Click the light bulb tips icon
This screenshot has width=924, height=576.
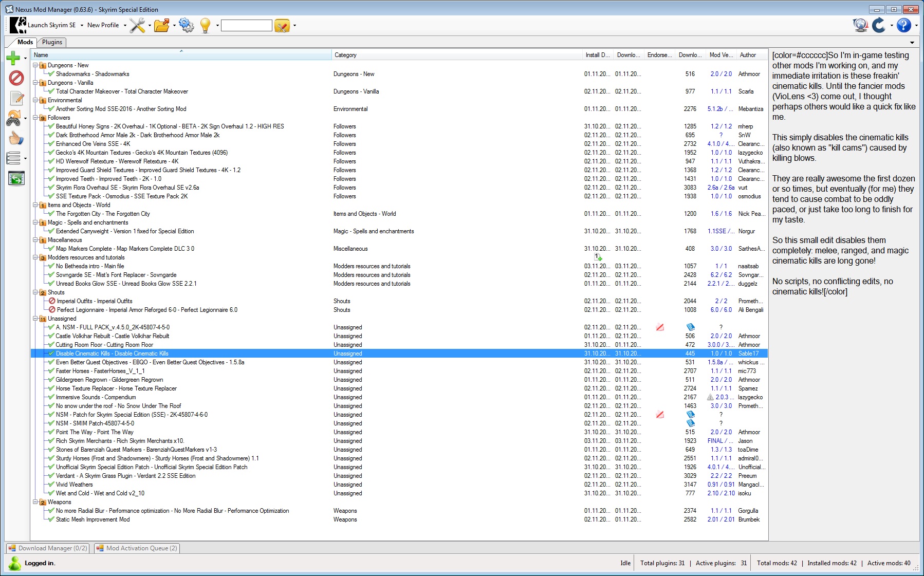[x=205, y=25]
